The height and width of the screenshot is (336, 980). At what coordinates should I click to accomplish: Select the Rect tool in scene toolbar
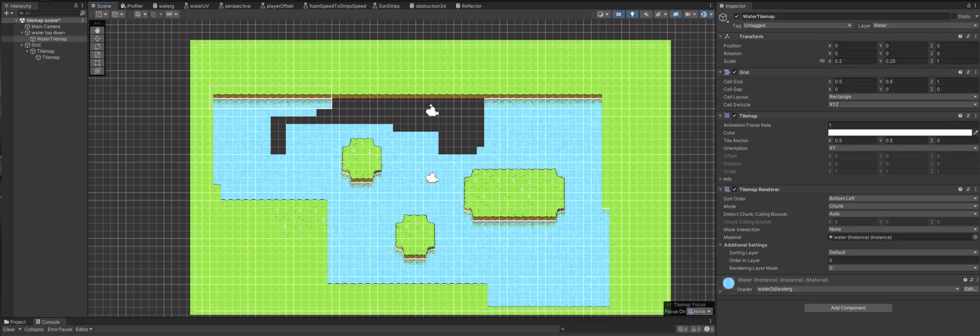97,63
